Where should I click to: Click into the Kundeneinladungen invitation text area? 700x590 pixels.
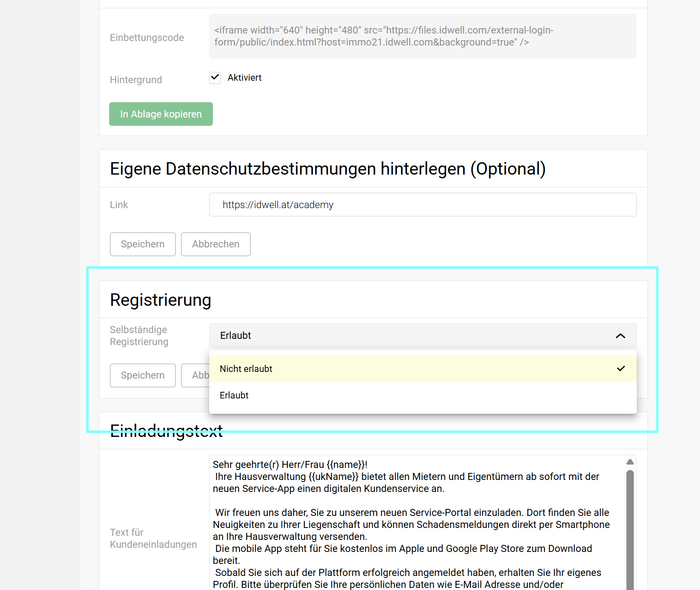click(x=413, y=525)
